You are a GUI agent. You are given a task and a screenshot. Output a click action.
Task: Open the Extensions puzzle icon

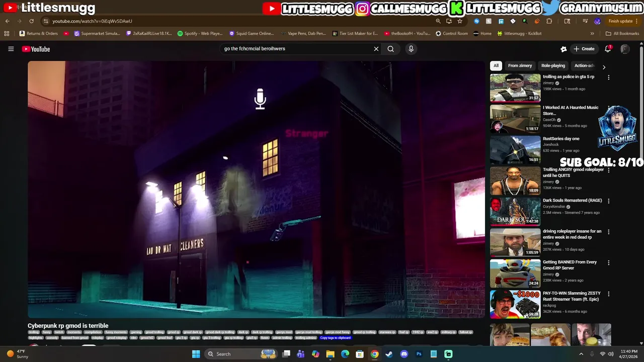[x=549, y=21]
